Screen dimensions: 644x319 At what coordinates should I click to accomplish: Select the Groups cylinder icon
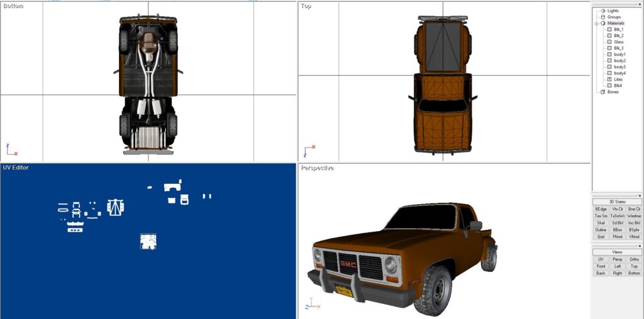point(603,17)
